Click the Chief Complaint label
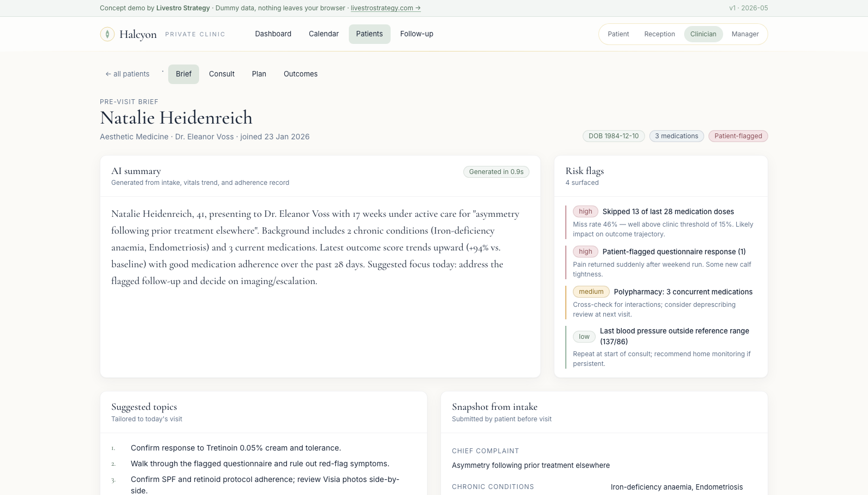The image size is (868, 495). 486,451
